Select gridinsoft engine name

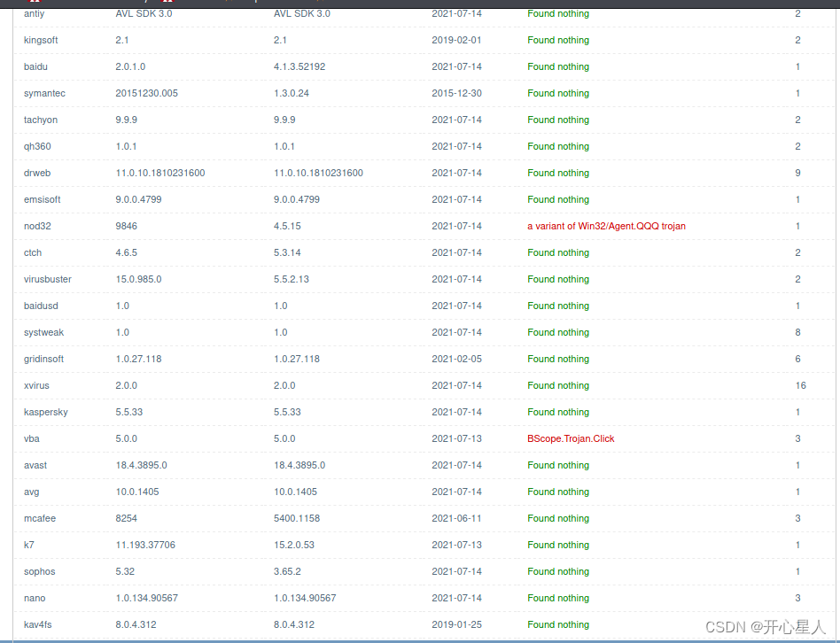(43, 360)
